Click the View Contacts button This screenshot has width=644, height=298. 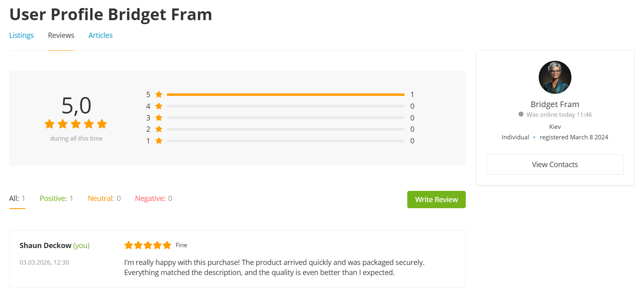554,164
